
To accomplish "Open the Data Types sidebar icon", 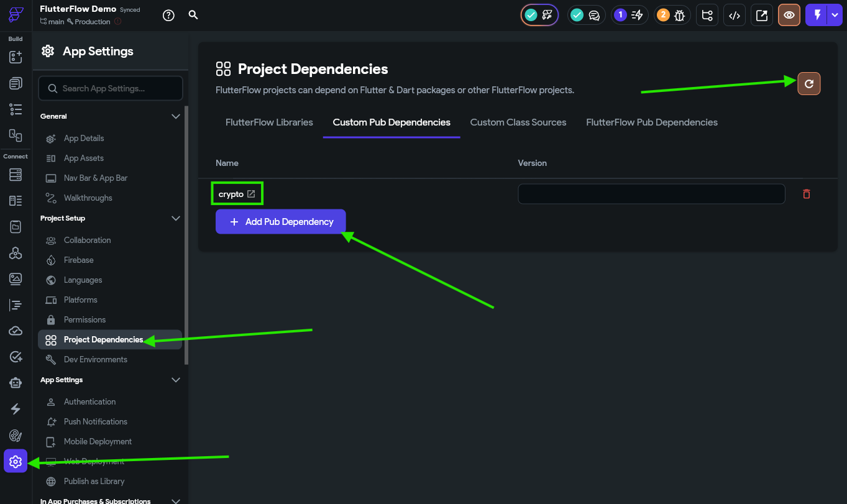I will click(16, 201).
